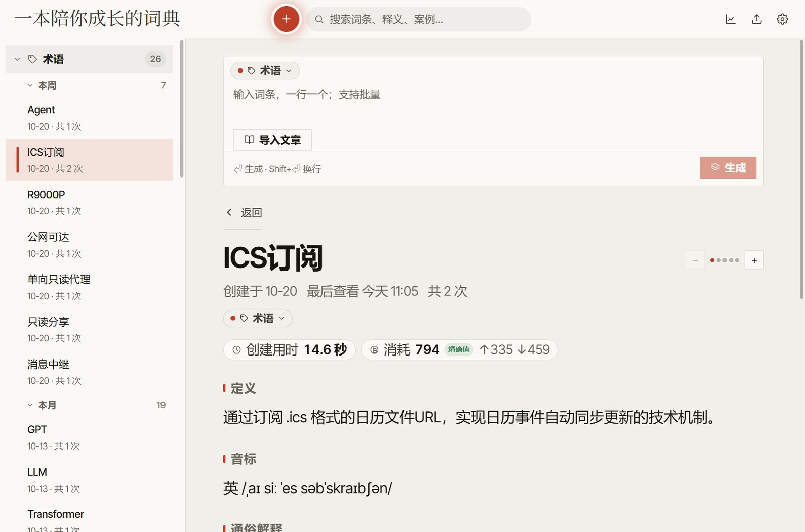This screenshot has width=805, height=532.
Task: Select the R9000P entry
Action: (x=89, y=202)
